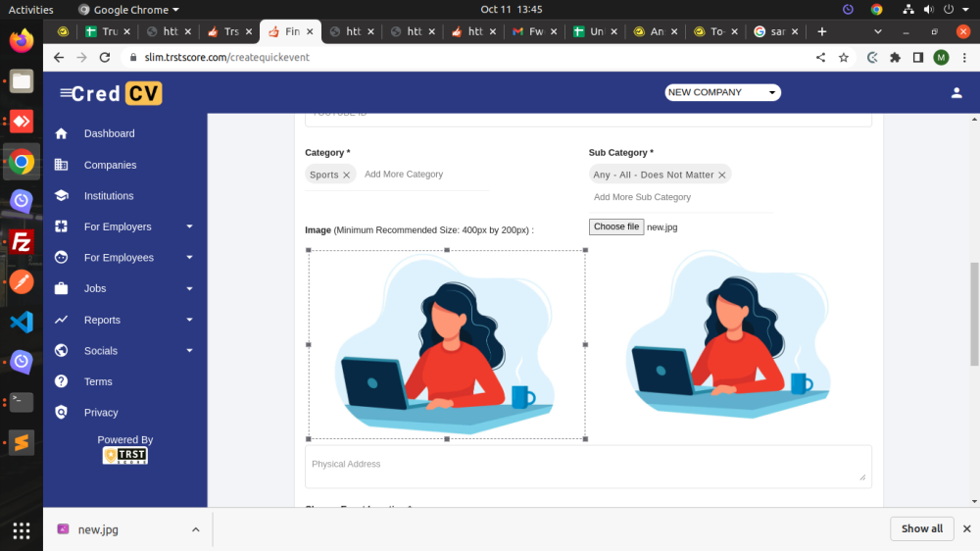Bookmark this page with the star icon
Viewport: 980px width, 551px height.
(844, 58)
